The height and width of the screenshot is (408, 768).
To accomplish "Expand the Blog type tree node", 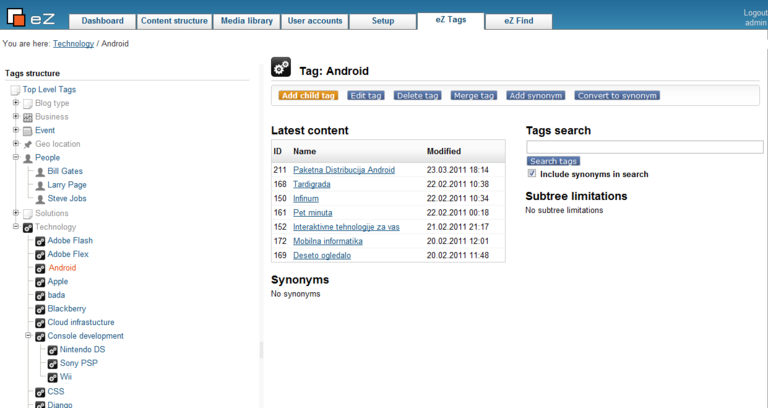I will point(16,103).
